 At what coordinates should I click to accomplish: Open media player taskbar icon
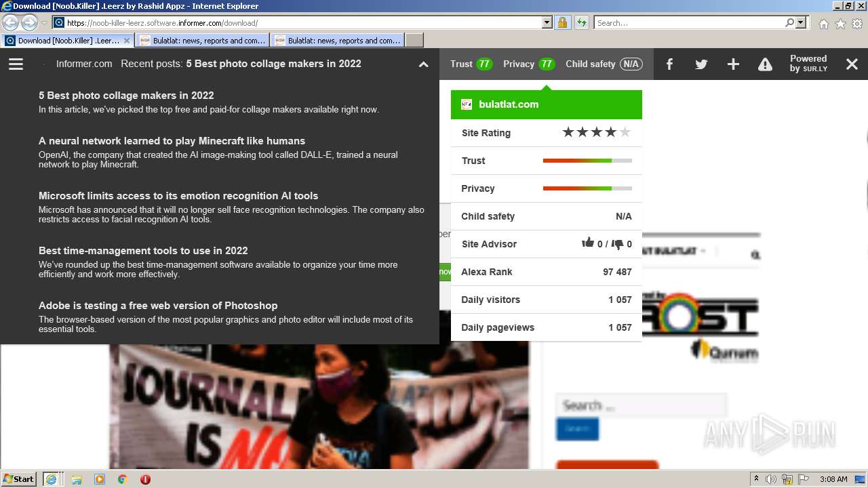[x=100, y=479]
